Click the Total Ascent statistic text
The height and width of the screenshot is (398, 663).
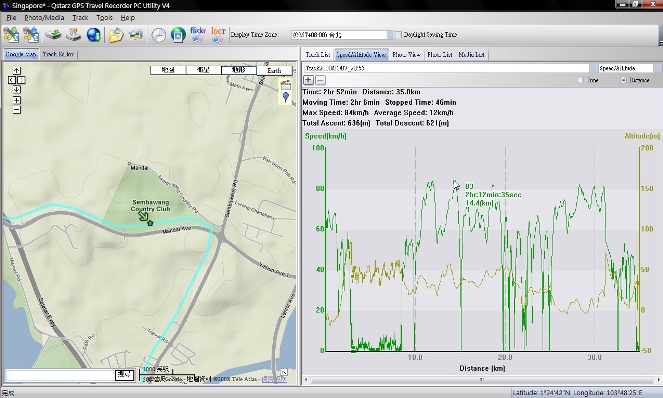click(337, 123)
